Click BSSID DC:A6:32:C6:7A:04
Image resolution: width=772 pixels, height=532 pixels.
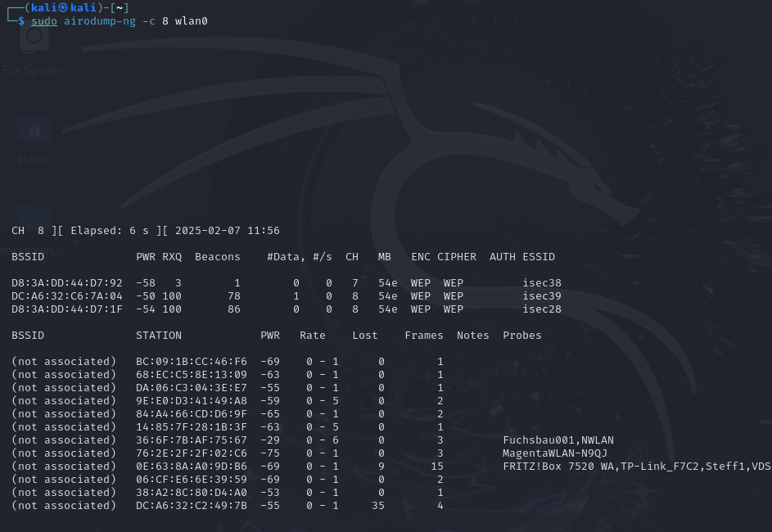(x=67, y=296)
